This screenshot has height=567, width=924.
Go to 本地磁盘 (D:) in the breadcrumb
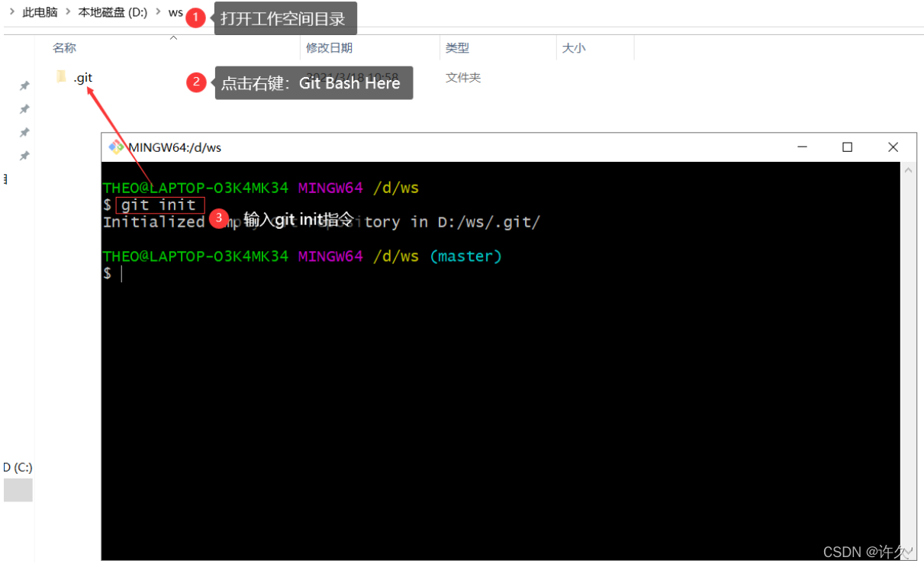(112, 12)
